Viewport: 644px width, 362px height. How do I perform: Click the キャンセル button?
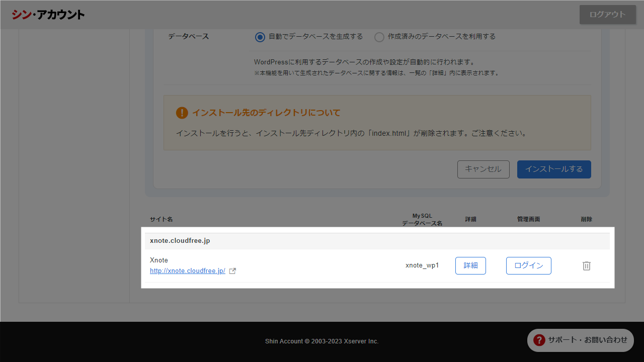coord(483,169)
